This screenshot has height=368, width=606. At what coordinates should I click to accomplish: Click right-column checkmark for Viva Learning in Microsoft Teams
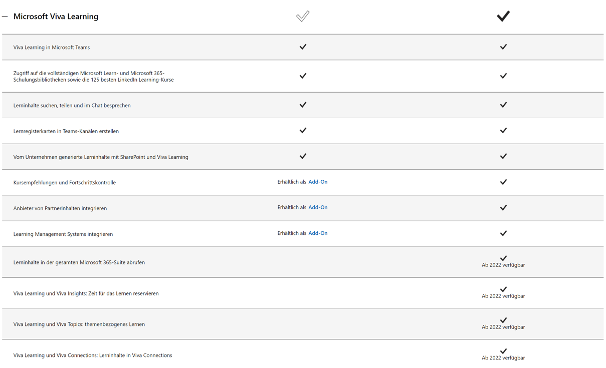[x=503, y=47]
